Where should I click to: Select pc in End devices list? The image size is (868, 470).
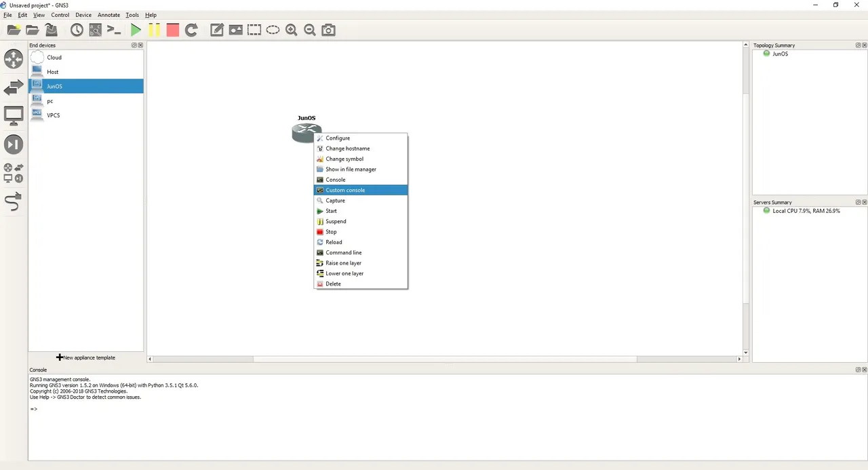[x=86, y=101]
